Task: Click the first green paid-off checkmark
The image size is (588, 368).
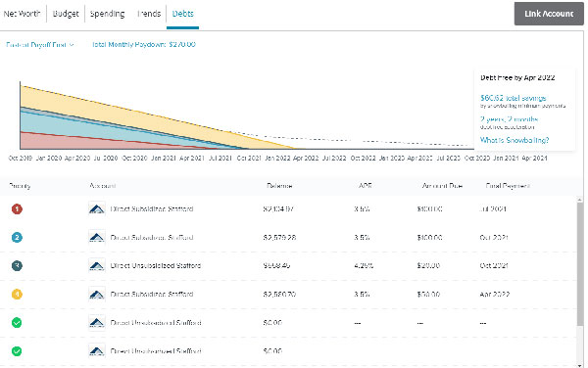Action: 17,323
